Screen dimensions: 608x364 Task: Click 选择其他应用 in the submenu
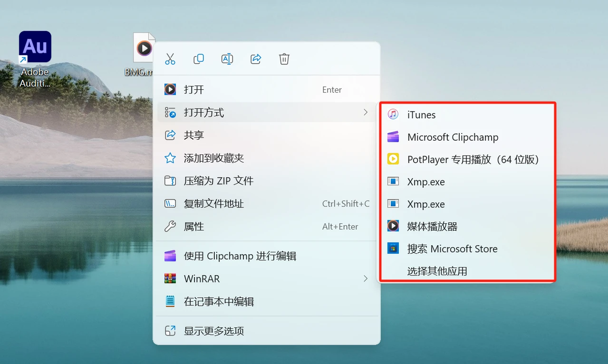(x=467, y=271)
